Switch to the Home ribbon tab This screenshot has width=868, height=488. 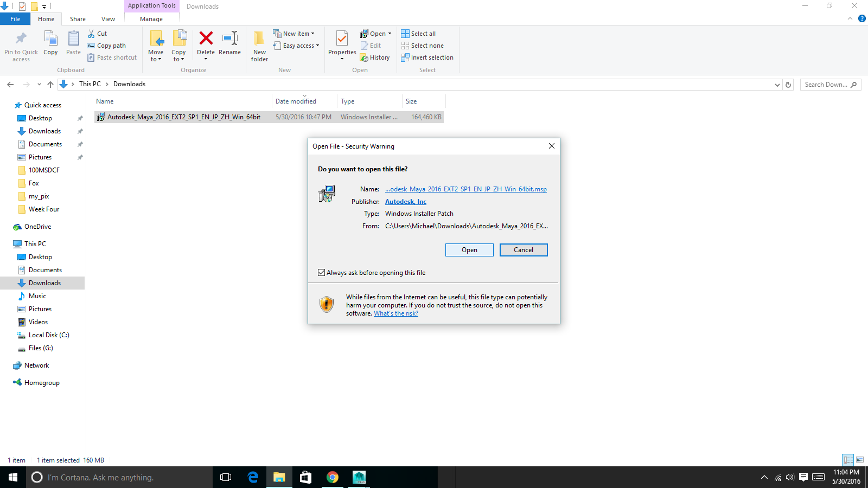click(x=46, y=19)
